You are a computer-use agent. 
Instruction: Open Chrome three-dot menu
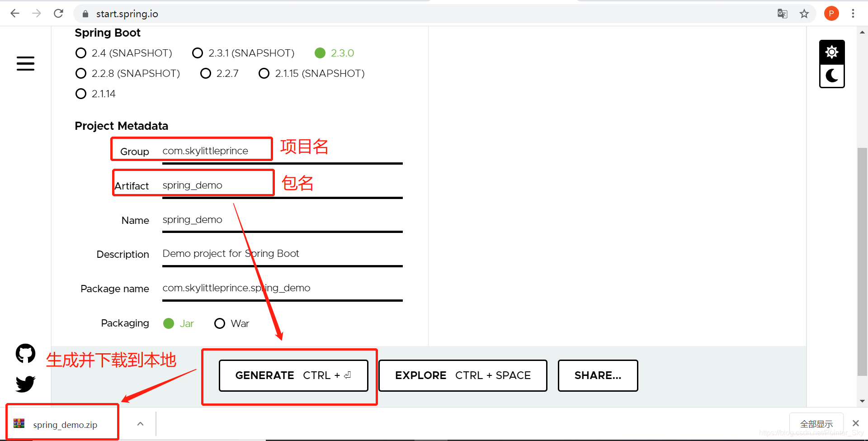[853, 14]
